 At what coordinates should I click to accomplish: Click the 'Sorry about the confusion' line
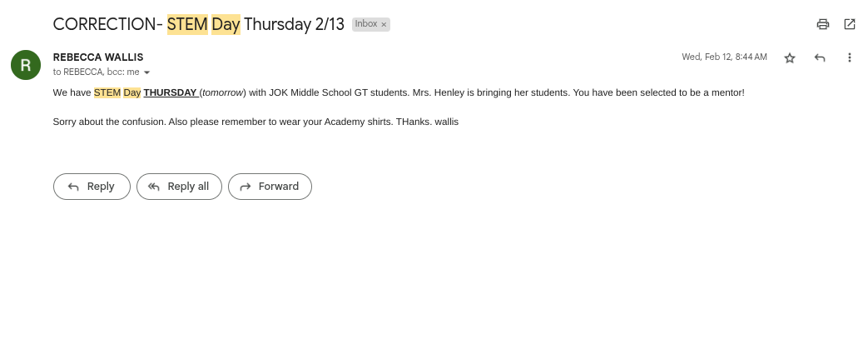(x=255, y=122)
